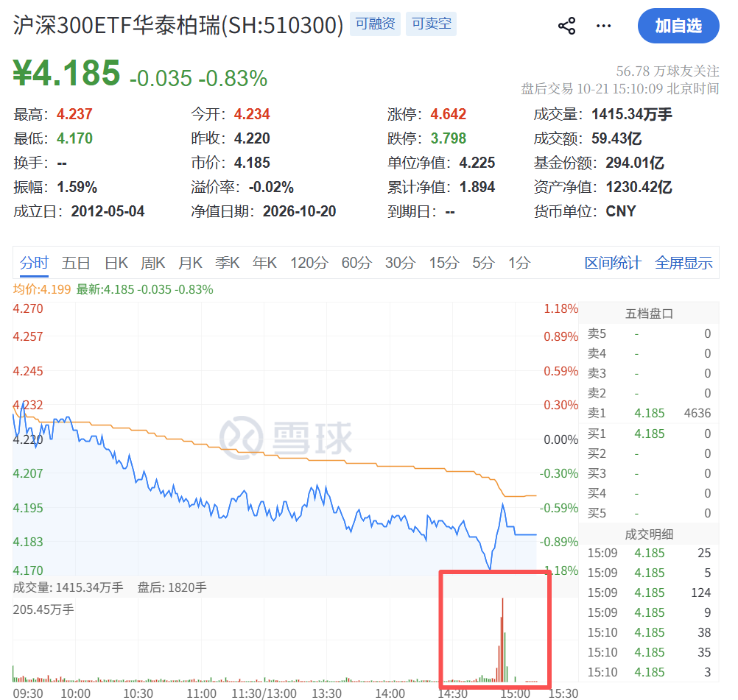This screenshot has width=738, height=700.
Task: Click the 成交额 value 59.43亿
Action: (x=616, y=138)
